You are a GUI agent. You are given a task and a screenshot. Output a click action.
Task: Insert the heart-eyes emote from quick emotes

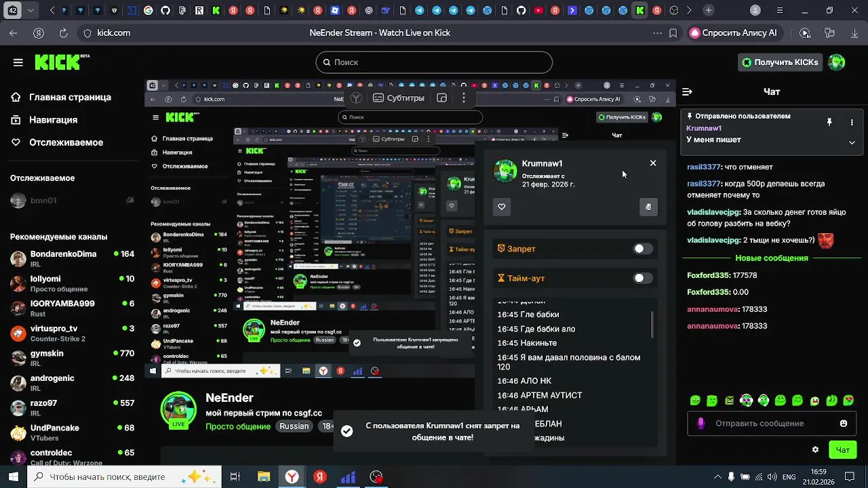coord(848,401)
